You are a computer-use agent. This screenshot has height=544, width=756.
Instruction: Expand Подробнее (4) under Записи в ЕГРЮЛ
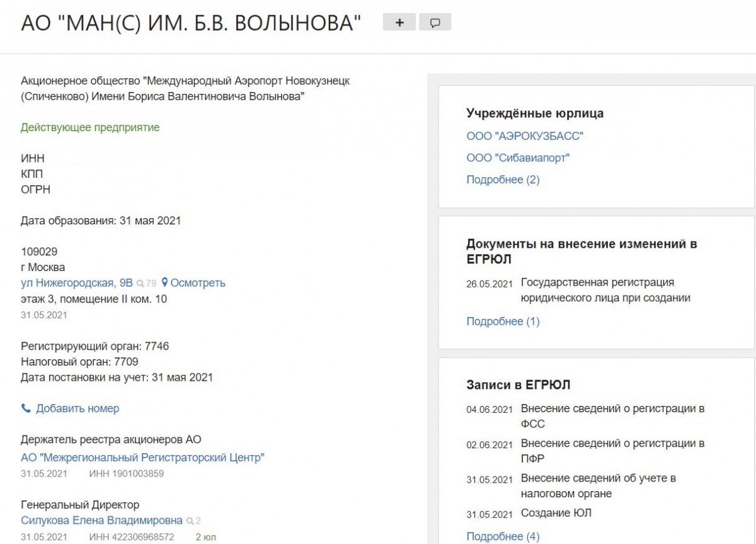503,536
